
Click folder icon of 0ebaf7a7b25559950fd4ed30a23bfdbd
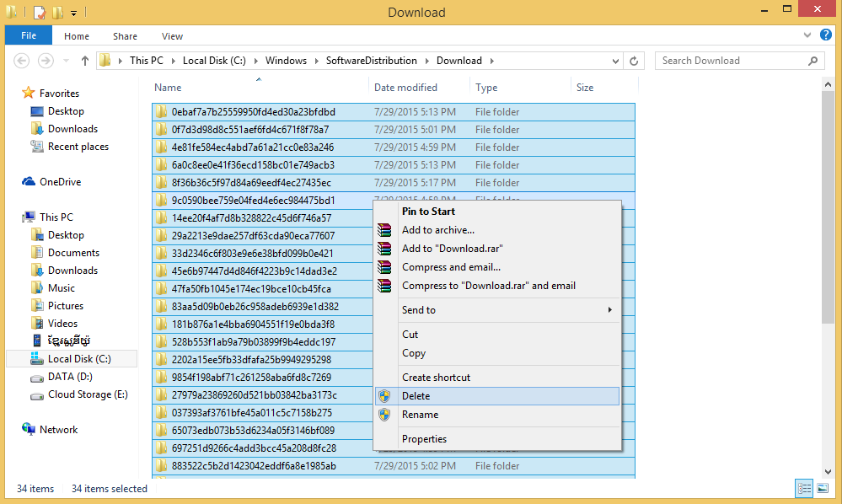click(161, 111)
